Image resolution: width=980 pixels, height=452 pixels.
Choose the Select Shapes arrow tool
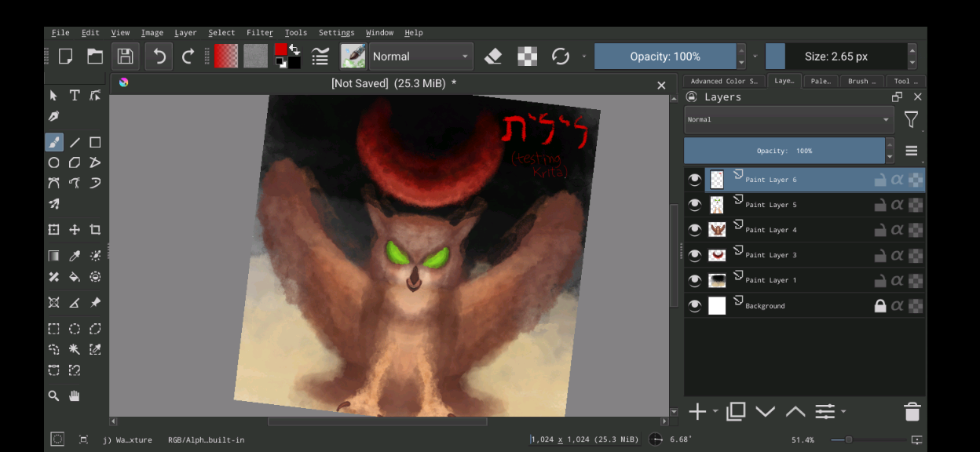[x=54, y=95]
